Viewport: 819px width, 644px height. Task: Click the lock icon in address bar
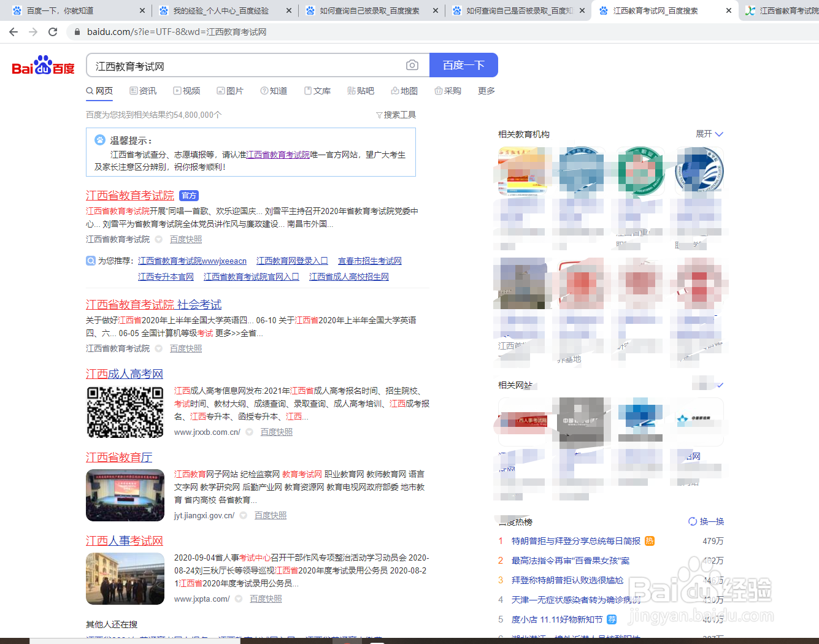pos(77,32)
